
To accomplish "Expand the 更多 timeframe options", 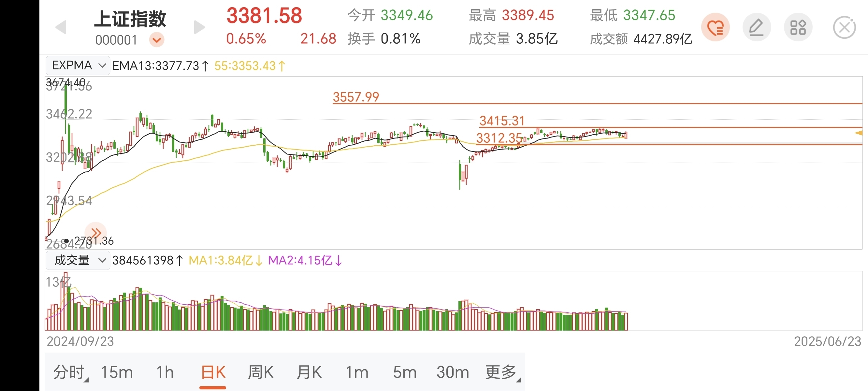I will (502, 372).
